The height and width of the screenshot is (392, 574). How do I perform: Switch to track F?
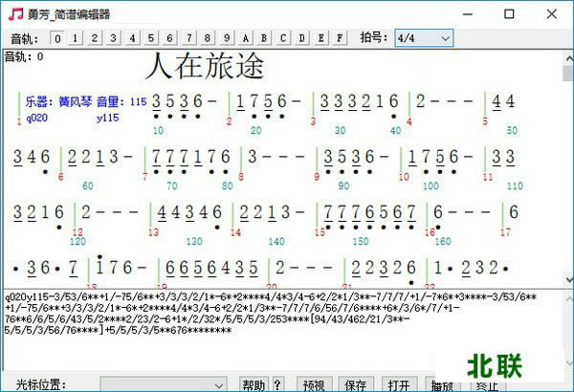click(340, 38)
